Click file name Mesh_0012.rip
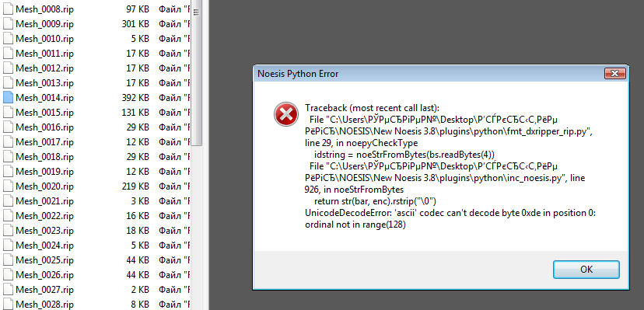This screenshot has height=310, width=644. [45, 68]
